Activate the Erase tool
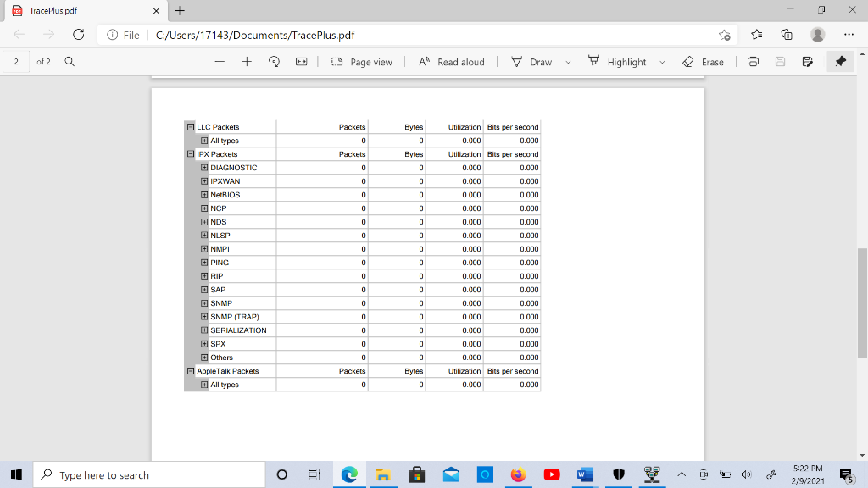The height and width of the screenshot is (488, 868). point(704,61)
